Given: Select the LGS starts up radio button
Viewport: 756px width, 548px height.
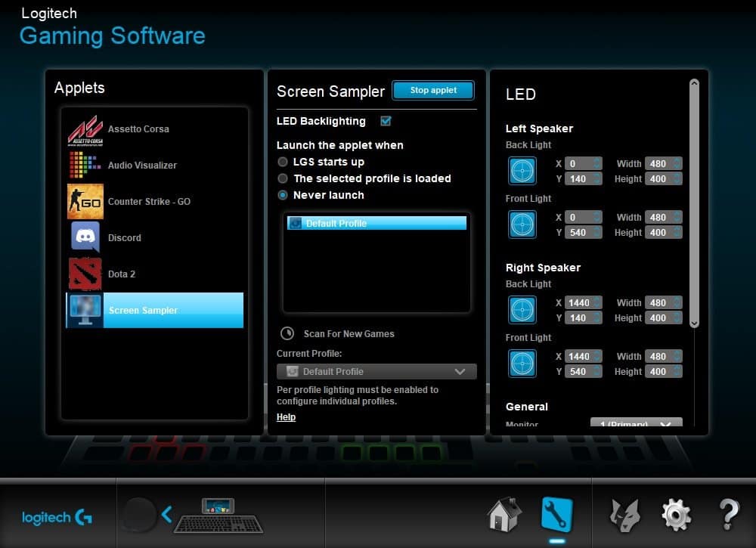Looking at the screenshot, I should coord(282,162).
